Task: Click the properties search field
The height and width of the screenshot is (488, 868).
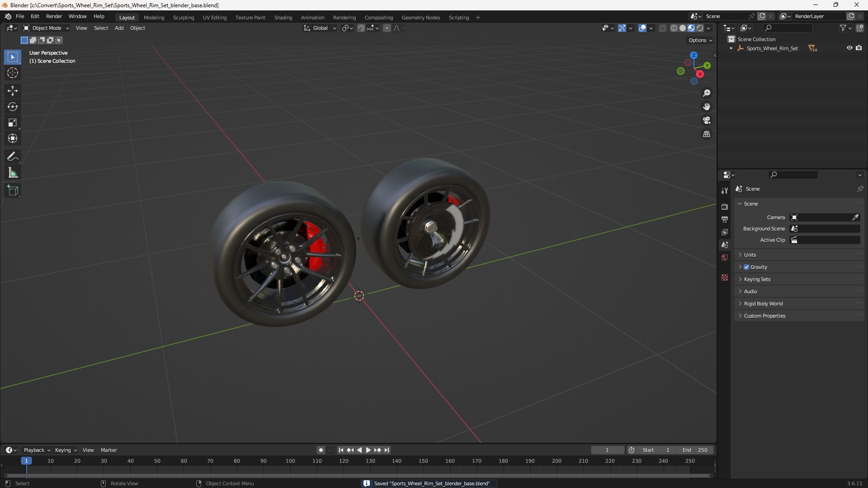Action: click(793, 175)
